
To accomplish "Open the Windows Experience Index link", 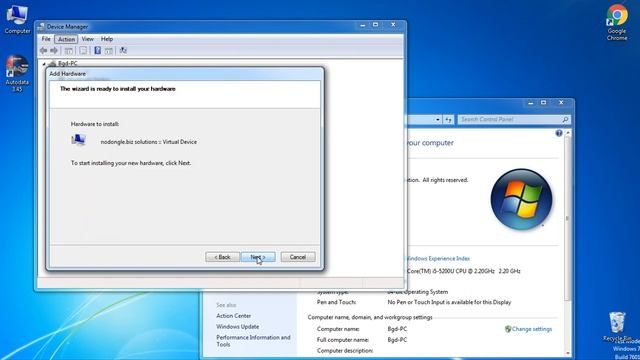I will click(x=438, y=258).
